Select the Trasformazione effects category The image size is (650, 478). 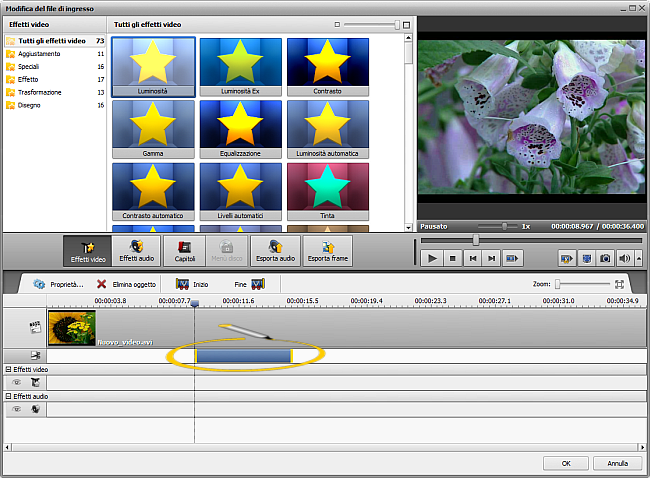(x=39, y=92)
